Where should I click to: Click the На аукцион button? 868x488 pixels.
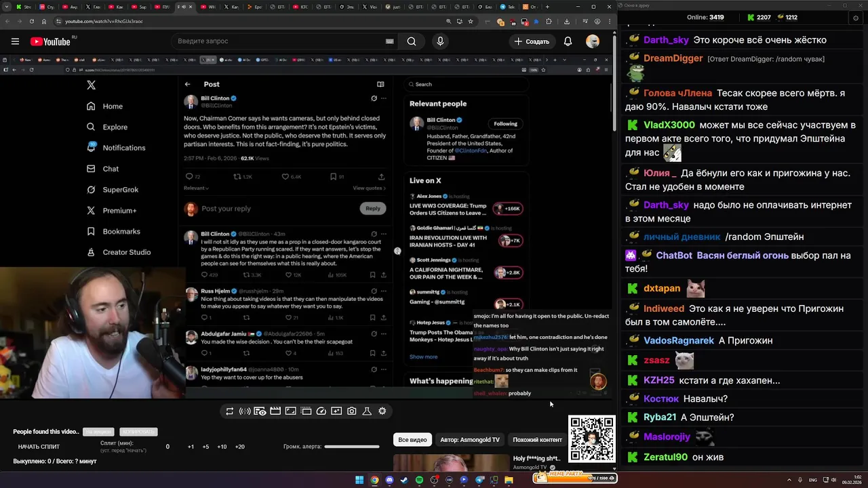click(98, 432)
